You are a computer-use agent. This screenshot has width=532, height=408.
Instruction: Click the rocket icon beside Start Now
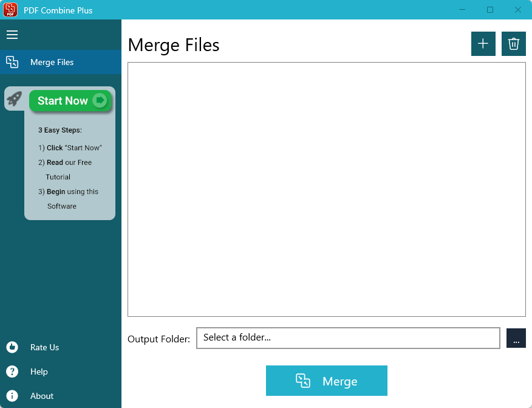click(x=13, y=99)
